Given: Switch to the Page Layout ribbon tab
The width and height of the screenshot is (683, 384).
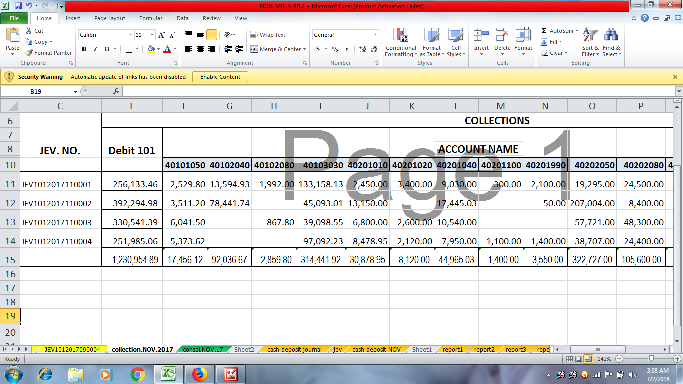Looking at the screenshot, I should point(109,18).
